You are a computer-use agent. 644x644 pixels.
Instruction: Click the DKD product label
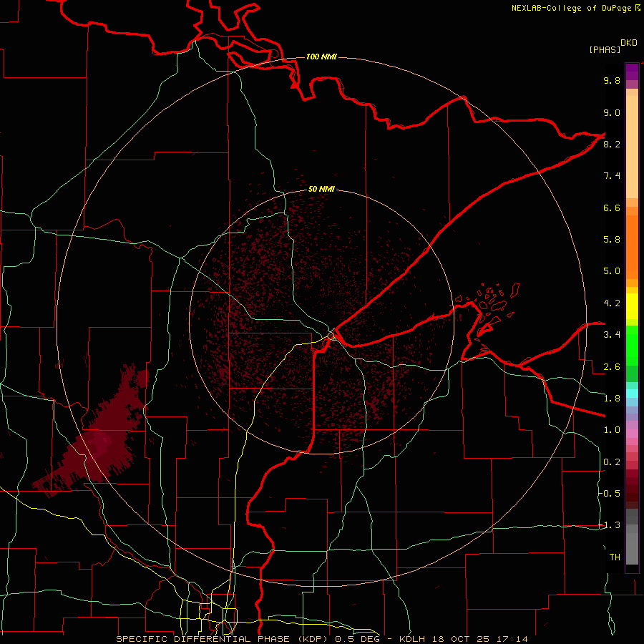629,43
